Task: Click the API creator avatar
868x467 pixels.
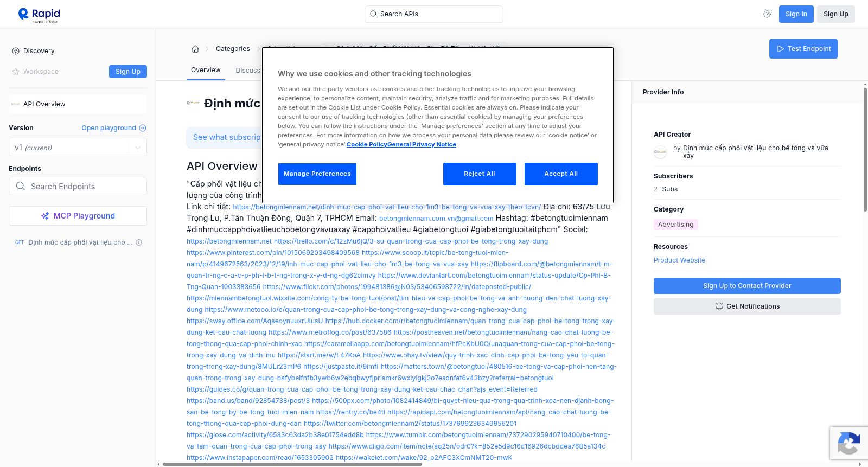Action: click(660, 152)
